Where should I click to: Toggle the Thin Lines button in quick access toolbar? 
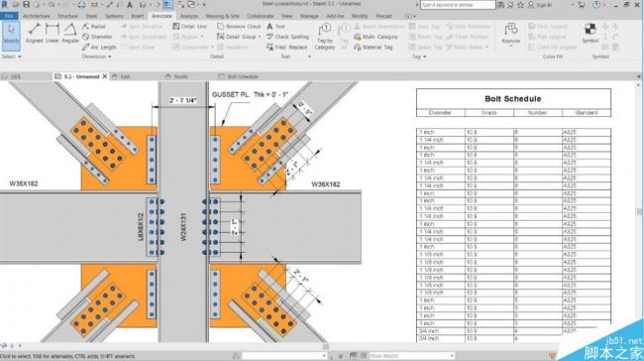(168, 5)
